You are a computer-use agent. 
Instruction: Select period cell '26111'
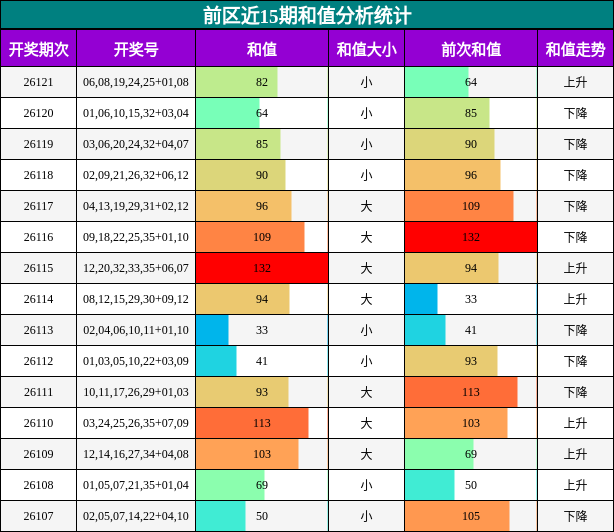[x=38, y=392]
